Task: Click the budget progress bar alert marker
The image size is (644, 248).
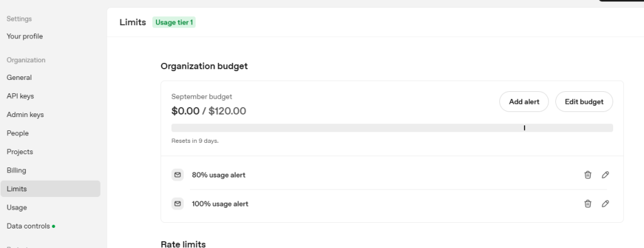Action: [x=525, y=128]
